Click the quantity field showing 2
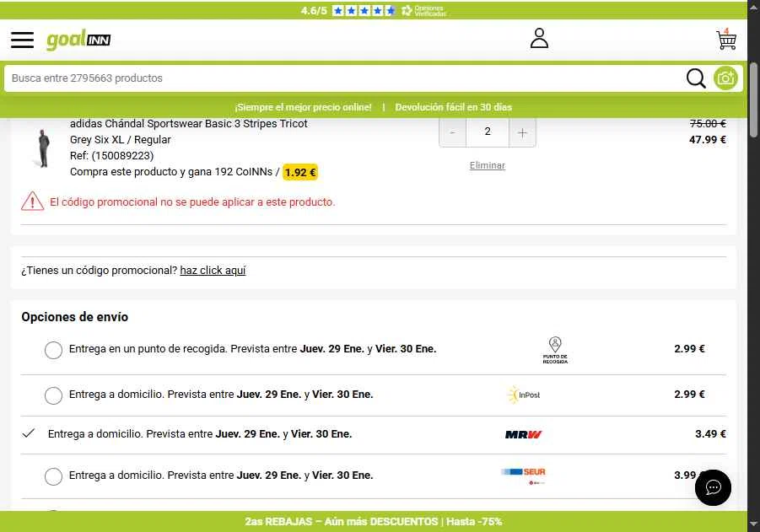Screen dimensions: 760x532 488,132
